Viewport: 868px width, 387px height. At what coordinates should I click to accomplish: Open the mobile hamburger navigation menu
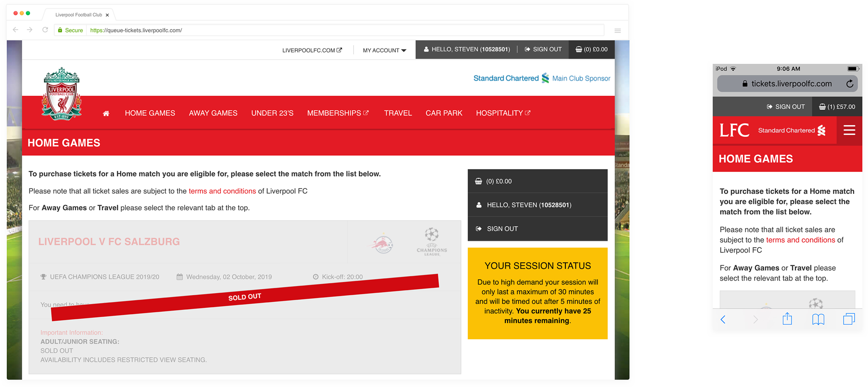click(x=849, y=130)
